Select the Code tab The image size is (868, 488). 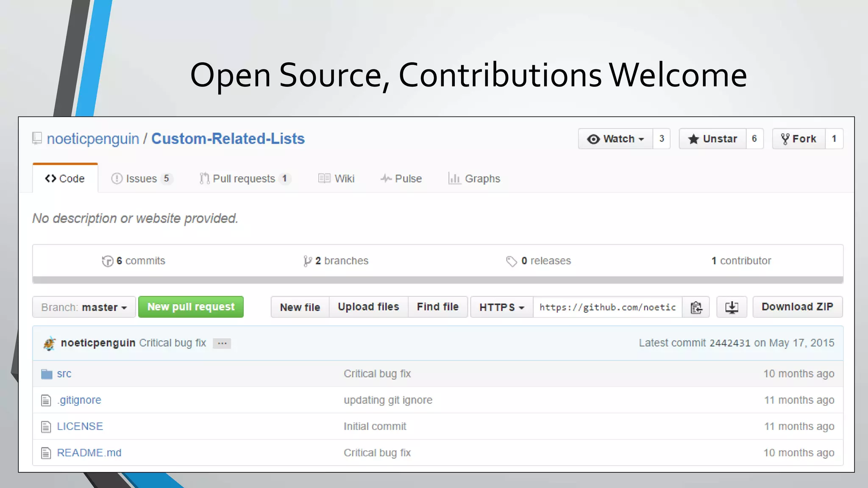coord(65,178)
